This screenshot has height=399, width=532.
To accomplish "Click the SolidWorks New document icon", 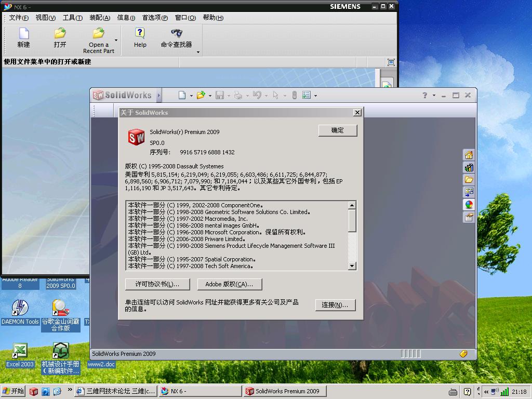I will click(x=182, y=96).
